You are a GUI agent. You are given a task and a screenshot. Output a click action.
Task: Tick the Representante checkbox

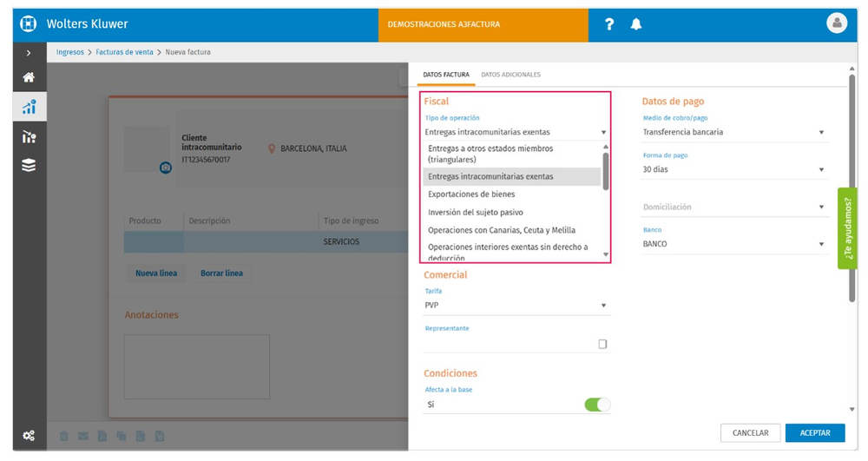tap(602, 344)
